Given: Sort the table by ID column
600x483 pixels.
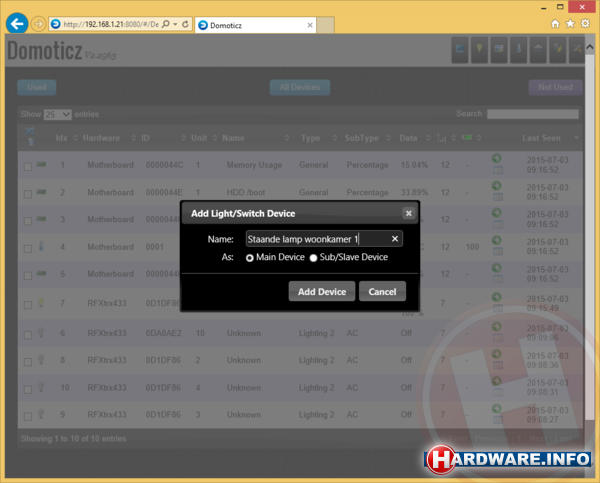Looking at the screenshot, I should (163, 138).
